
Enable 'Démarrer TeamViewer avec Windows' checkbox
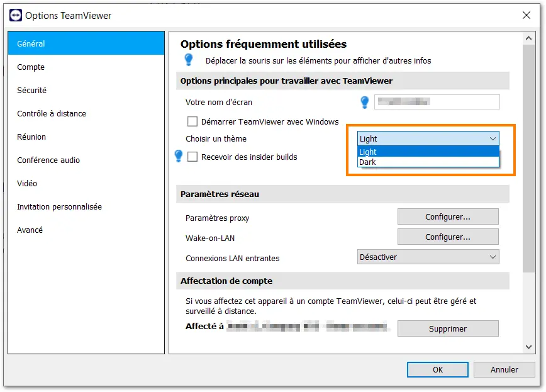[x=192, y=121]
